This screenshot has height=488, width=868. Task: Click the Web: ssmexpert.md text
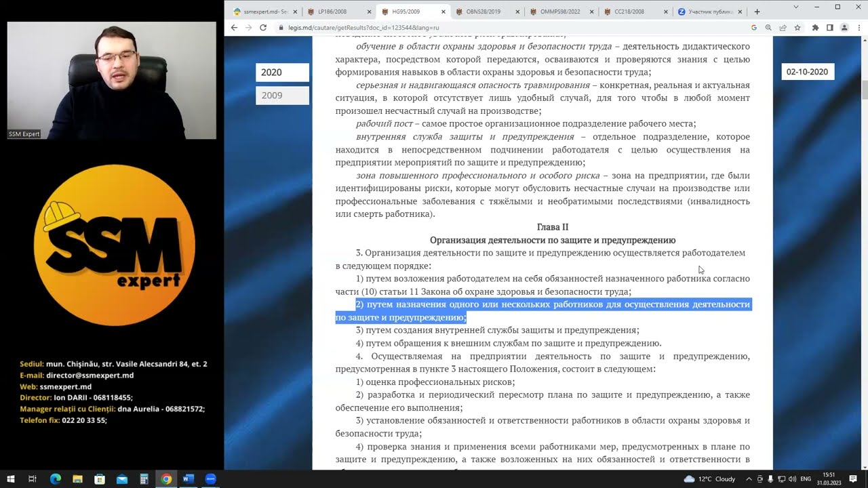(56, 386)
